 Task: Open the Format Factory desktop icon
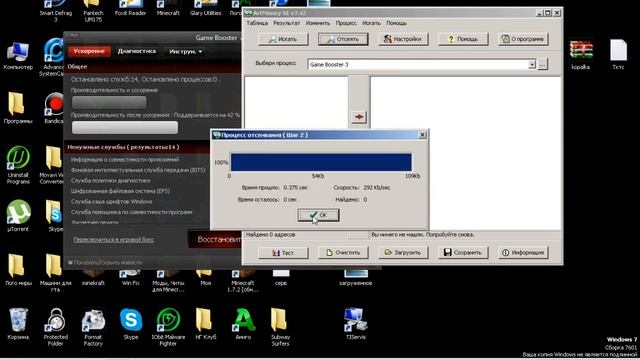pos(93,327)
